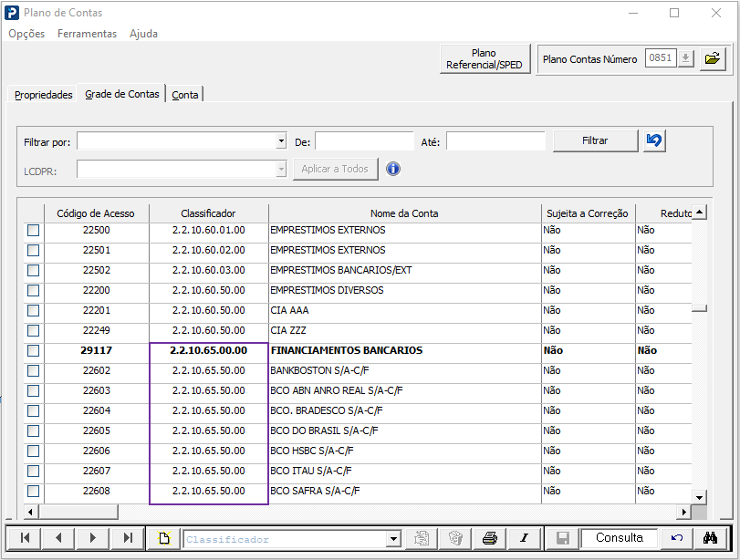The height and width of the screenshot is (560, 740).
Task: Open search with the binoculars icon
Action: coord(710,538)
